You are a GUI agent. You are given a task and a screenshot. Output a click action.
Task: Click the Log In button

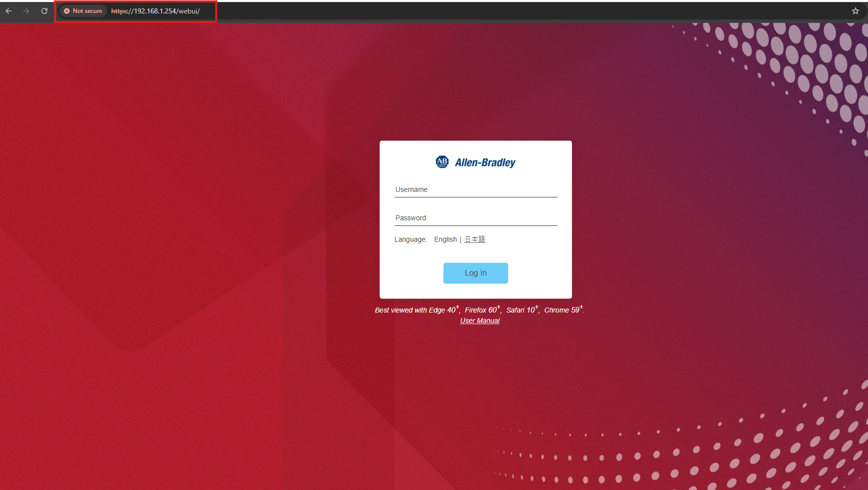pyautogui.click(x=476, y=273)
